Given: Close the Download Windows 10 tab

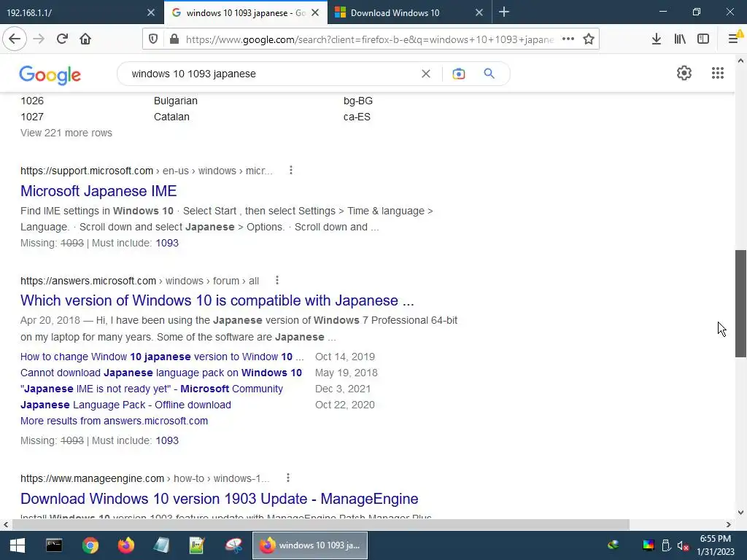Looking at the screenshot, I should coord(479,13).
